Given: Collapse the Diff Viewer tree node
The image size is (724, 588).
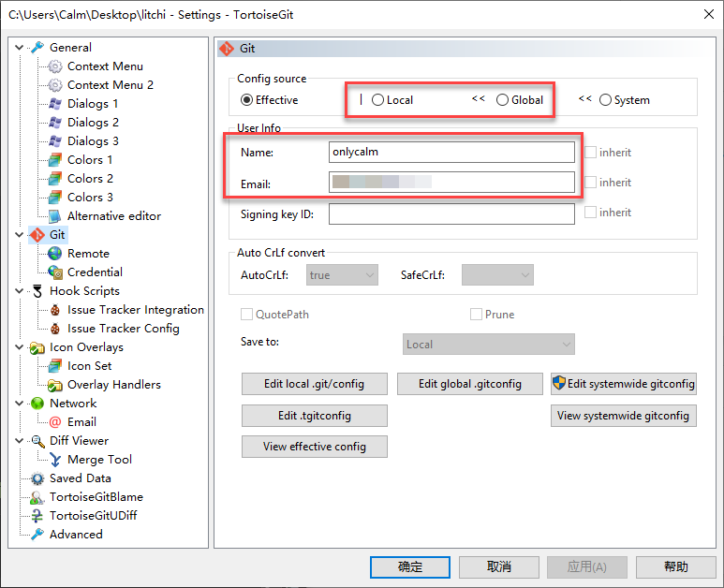Looking at the screenshot, I should [x=20, y=441].
